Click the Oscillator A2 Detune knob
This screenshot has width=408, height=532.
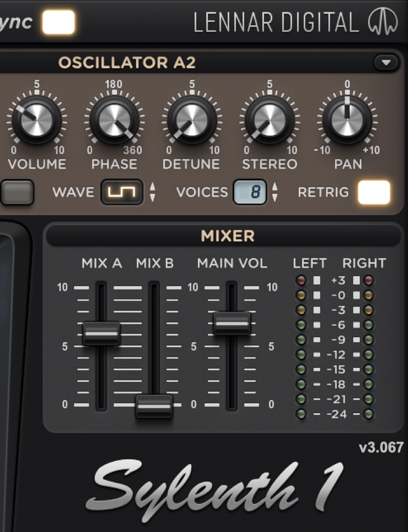(192, 120)
